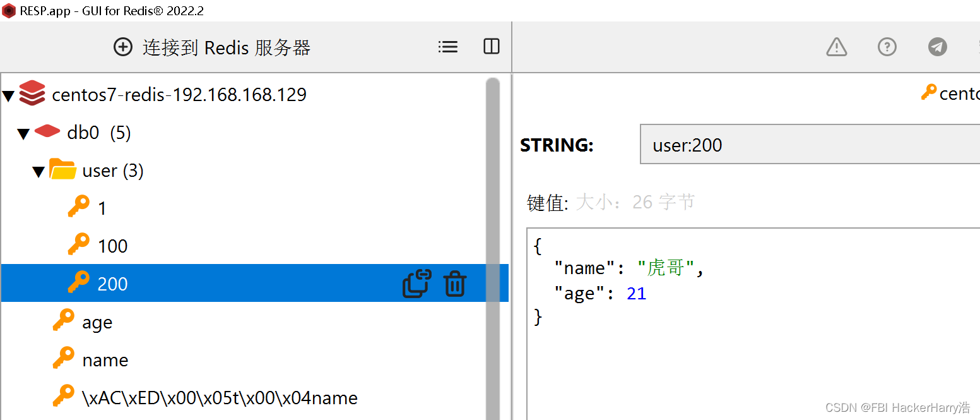Click the 键值 label

pos(548,203)
